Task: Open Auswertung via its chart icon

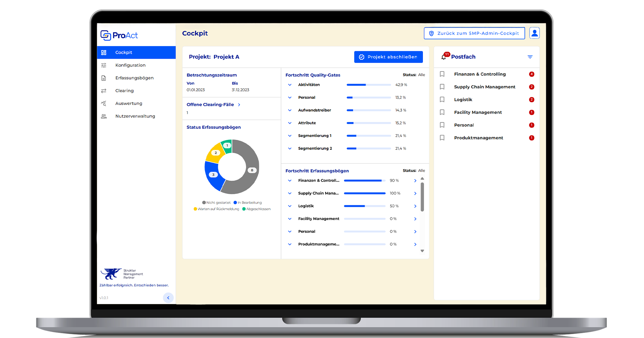Action: coord(104,103)
